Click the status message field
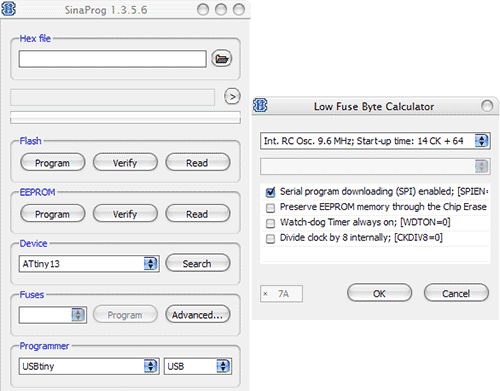 pyautogui.click(x=112, y=97)
